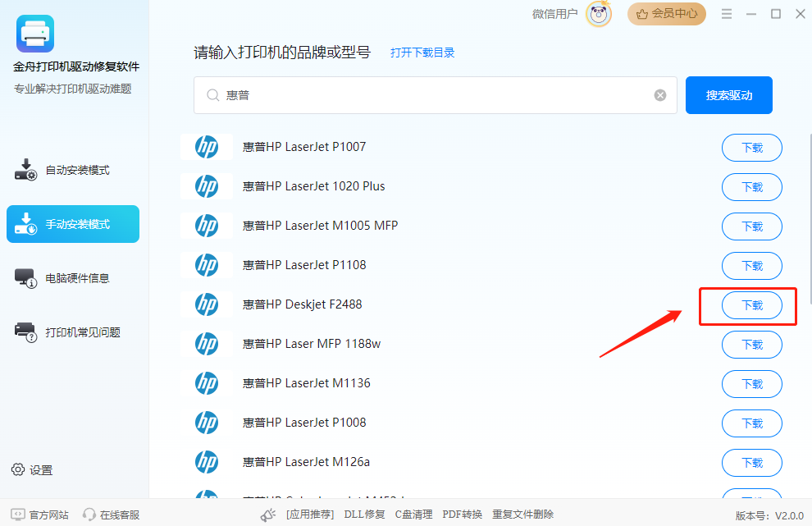Click HP logo beside LaserJet P1007

coord(207,147)
